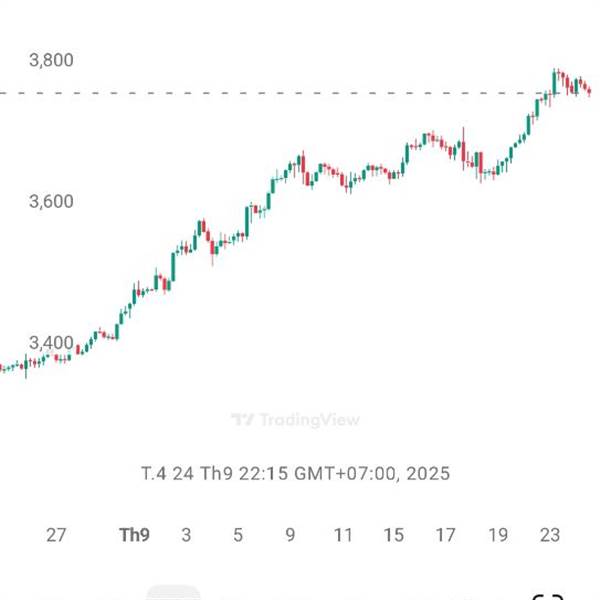
Task: Click date label 5 on time axis
Action: [238, 535]
